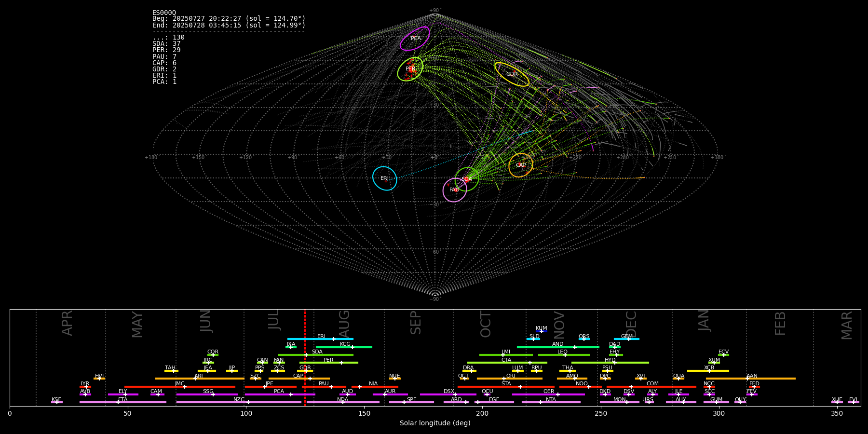868x434 pixels.
Task: Click the 'PAU: 7' count in the legend
Action: 164,56
